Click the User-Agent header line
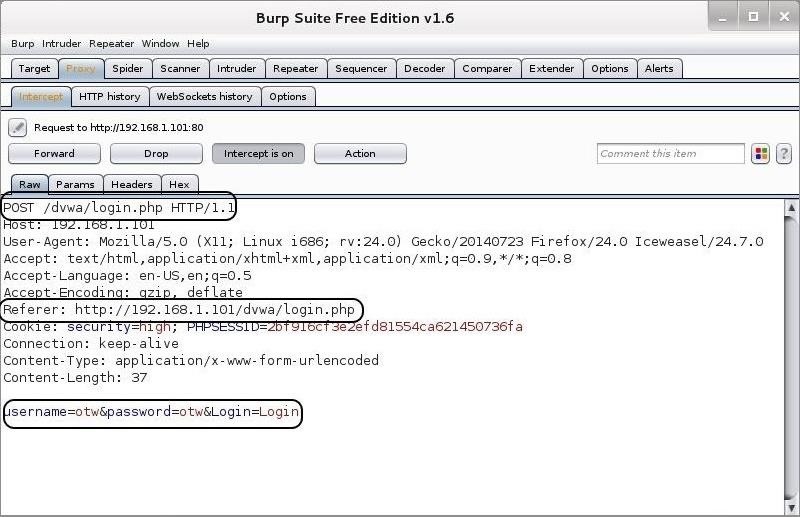This screenshot has width=800, height=517. pyautogui.click(x=383, y=241)
